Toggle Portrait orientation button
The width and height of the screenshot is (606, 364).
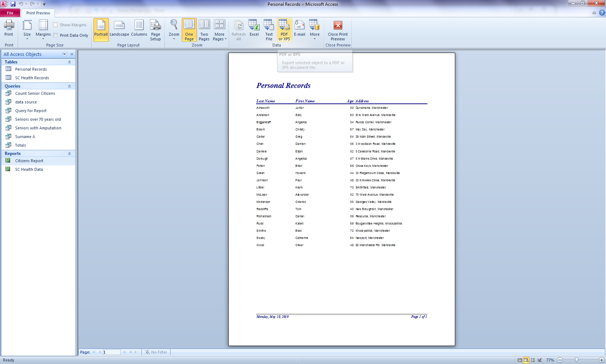coord(101,30)
